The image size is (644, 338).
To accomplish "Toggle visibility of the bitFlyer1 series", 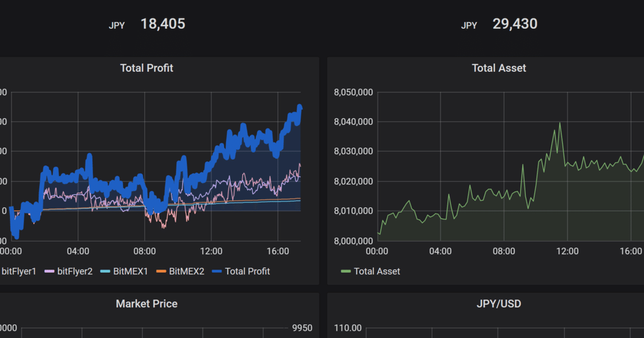I will pyautogui.click(x=19, y=271).
